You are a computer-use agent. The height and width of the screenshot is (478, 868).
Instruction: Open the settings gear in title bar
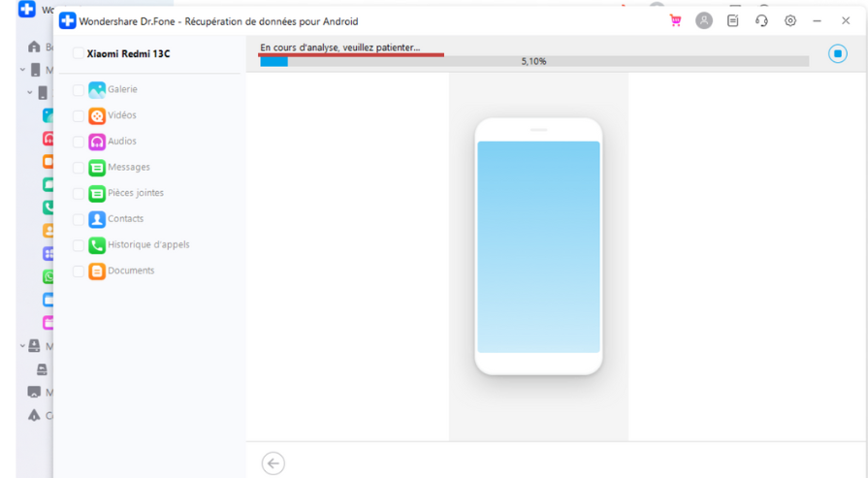tap(790, 21)
